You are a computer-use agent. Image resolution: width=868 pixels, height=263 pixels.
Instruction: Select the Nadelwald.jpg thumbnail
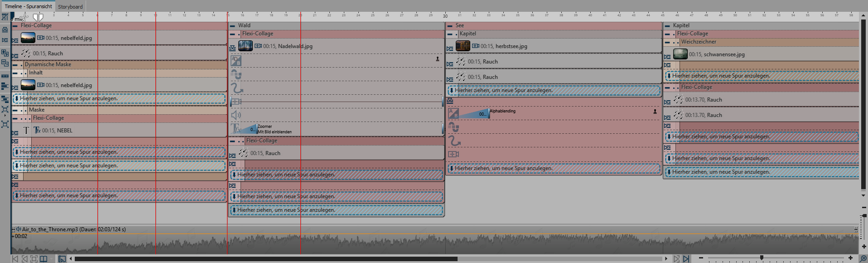(x=246, y=46)
